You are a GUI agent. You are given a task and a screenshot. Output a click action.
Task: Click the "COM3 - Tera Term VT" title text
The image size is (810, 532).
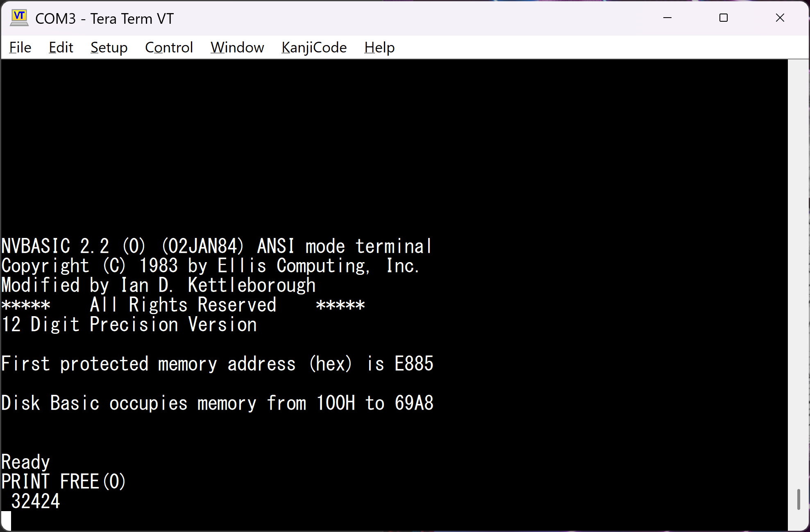[x=104, y=19]
